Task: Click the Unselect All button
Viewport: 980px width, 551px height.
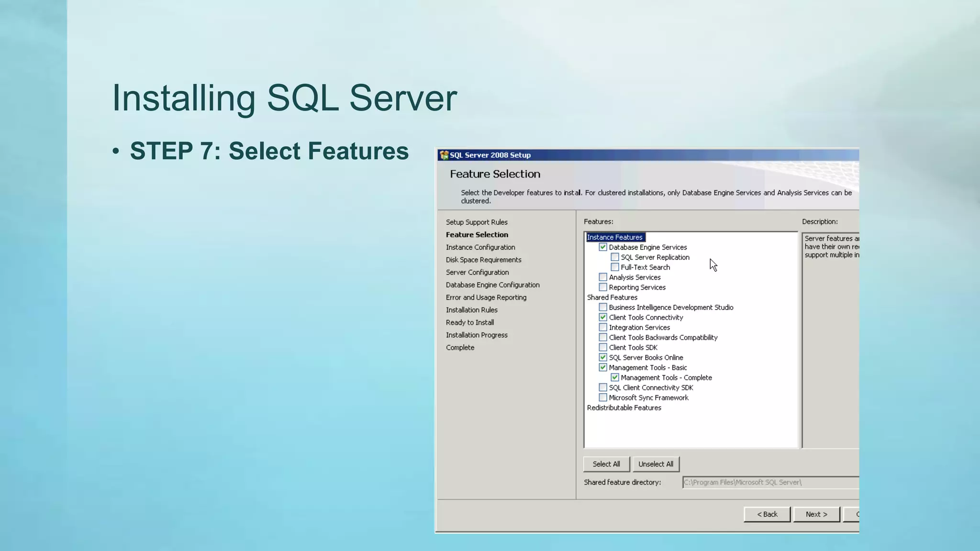Action: point(656,464)
